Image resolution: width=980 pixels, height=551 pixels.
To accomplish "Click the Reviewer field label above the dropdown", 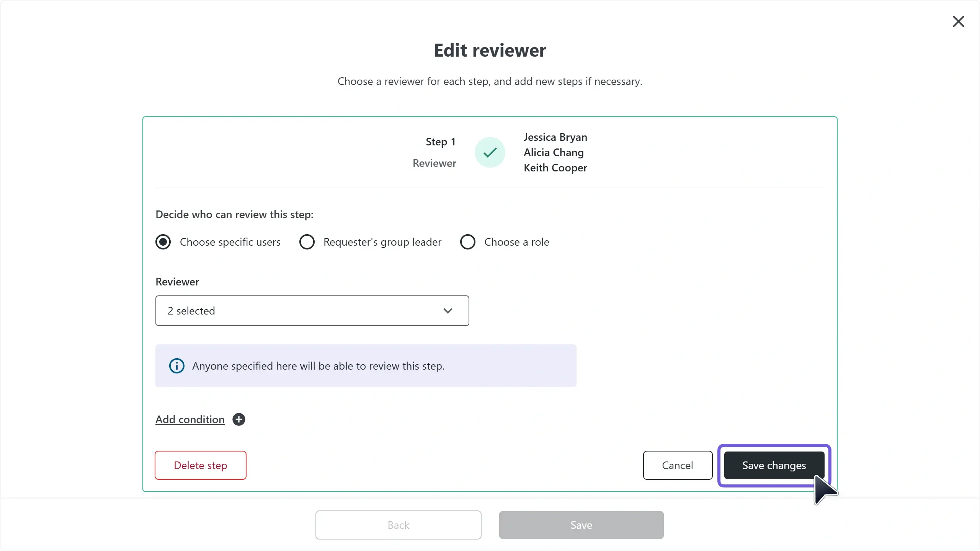I will point(177,282).
